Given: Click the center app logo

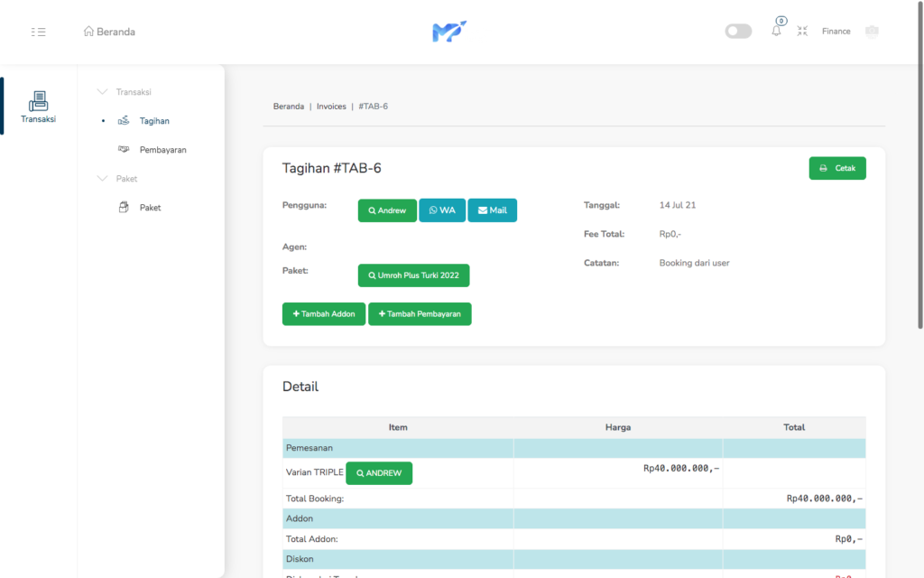Looking at the screenshot, I should coord(449,32).
